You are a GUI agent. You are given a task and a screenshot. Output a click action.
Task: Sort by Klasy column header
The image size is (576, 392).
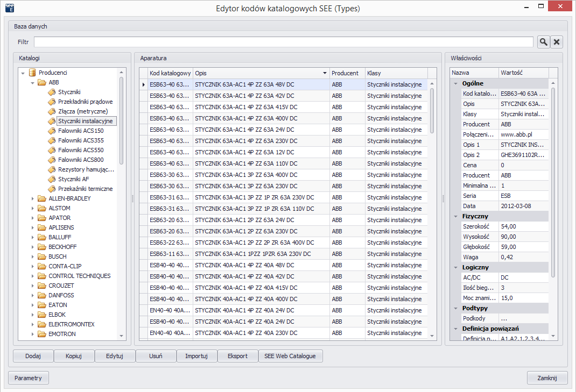396,73
